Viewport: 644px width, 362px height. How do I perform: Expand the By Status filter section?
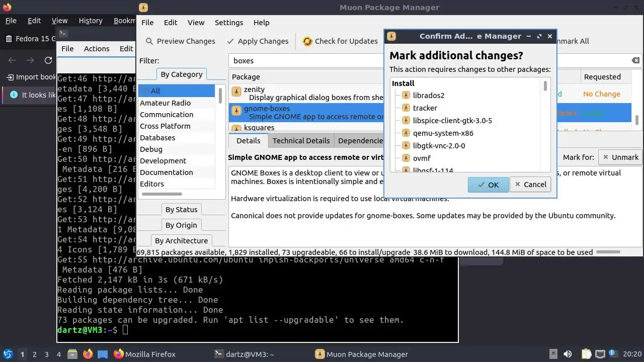coord(181,210)
